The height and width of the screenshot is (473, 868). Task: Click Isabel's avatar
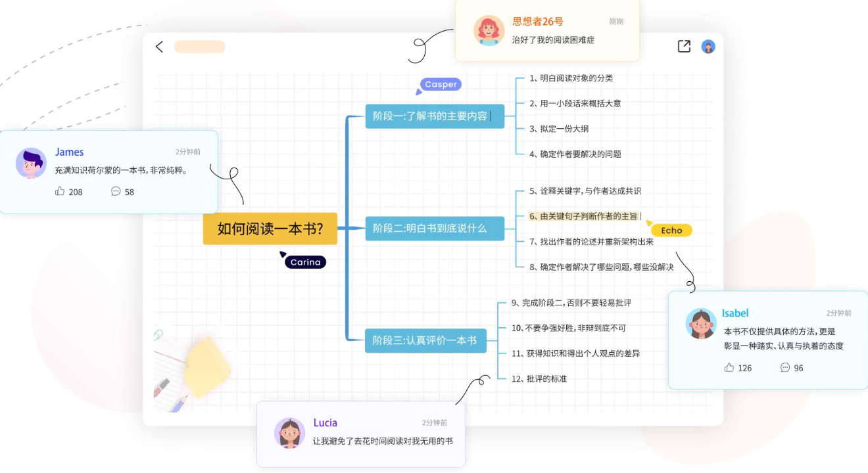pyautogui.click(x=701, y=324)
